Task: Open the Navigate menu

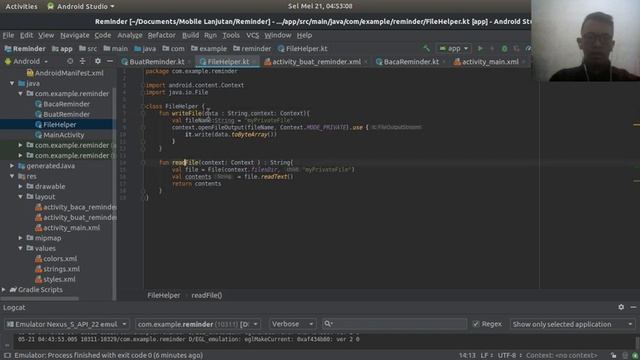Action: tap(75, 35)
